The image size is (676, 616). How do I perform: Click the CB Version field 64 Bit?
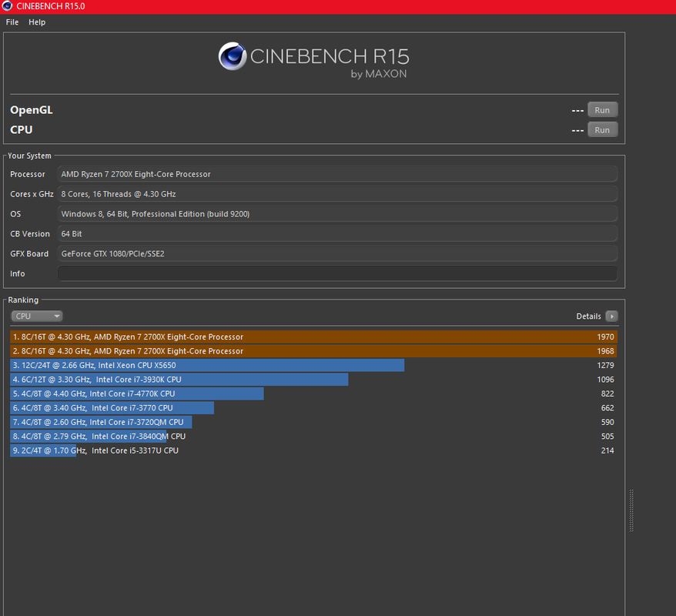point(337,233)
